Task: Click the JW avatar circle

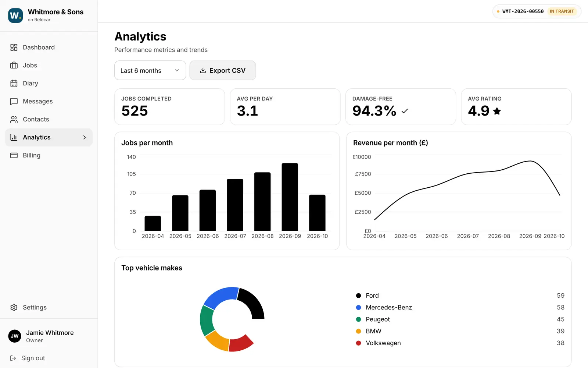Action: coord(15,336)
